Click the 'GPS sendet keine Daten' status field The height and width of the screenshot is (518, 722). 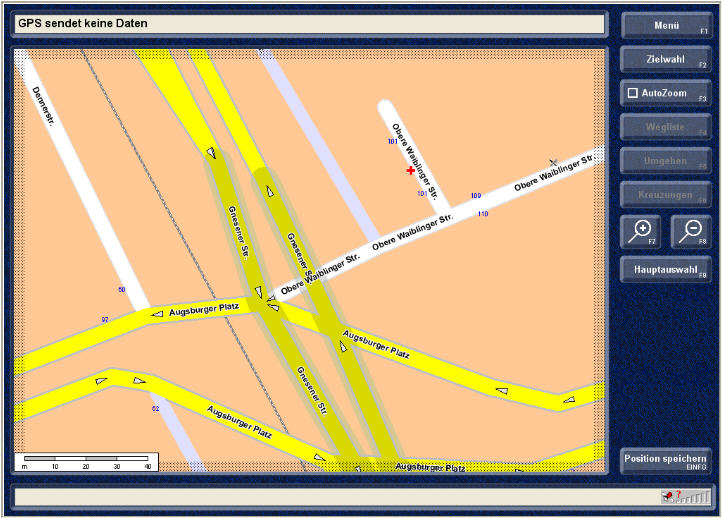coord(310,24)
